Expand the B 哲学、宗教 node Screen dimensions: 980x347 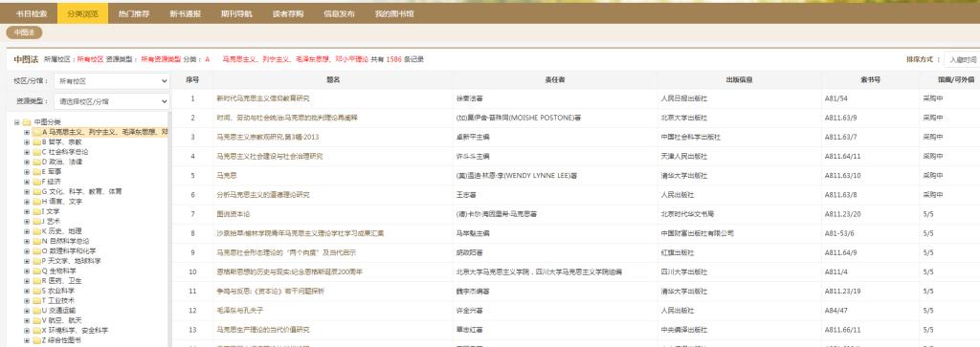pyautogui.click(x=27, y=142)
